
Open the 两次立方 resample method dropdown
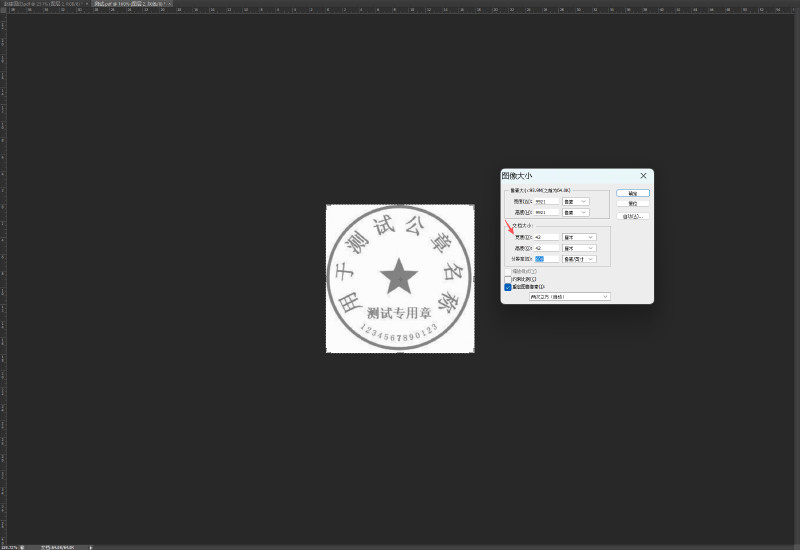pyautogui.click(x=569, y=296)
